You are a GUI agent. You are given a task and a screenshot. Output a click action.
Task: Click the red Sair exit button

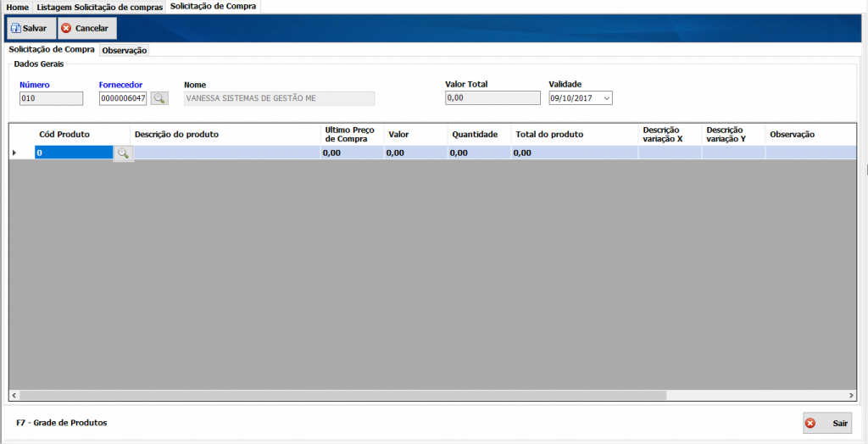coord(827,423)
